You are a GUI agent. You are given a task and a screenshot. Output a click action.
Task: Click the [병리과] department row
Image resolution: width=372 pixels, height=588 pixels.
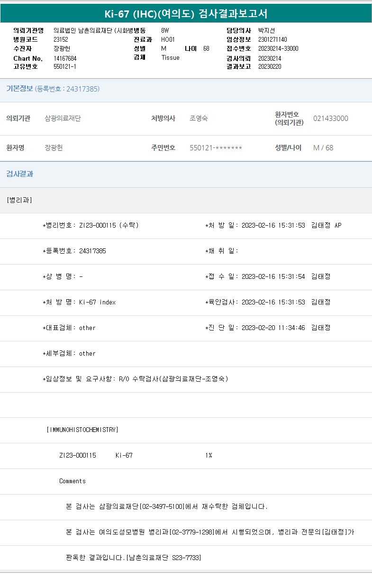coord(19,200)
